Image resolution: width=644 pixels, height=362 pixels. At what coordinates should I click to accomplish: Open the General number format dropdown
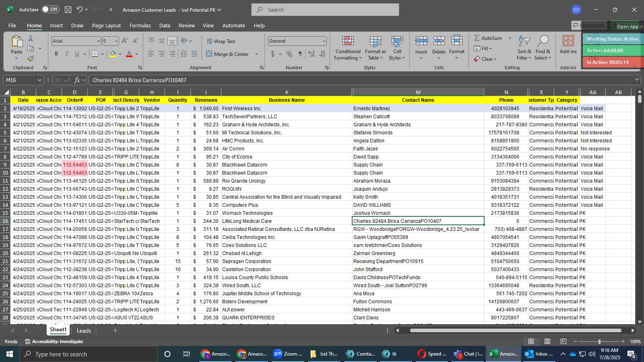[324, 41]
